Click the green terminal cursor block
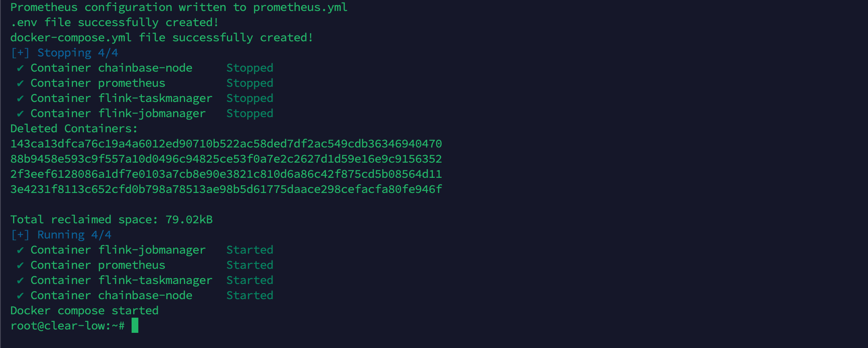Image resolution: width=868 pixels, height=348 pixels. (135, 325)
